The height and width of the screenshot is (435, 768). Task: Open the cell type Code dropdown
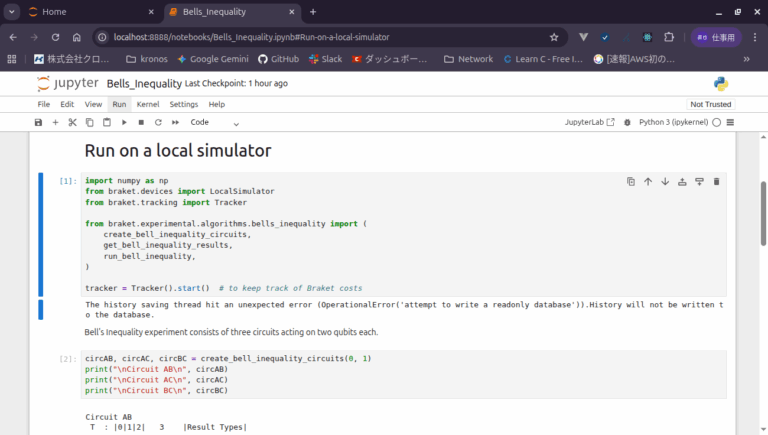[215, 122]
